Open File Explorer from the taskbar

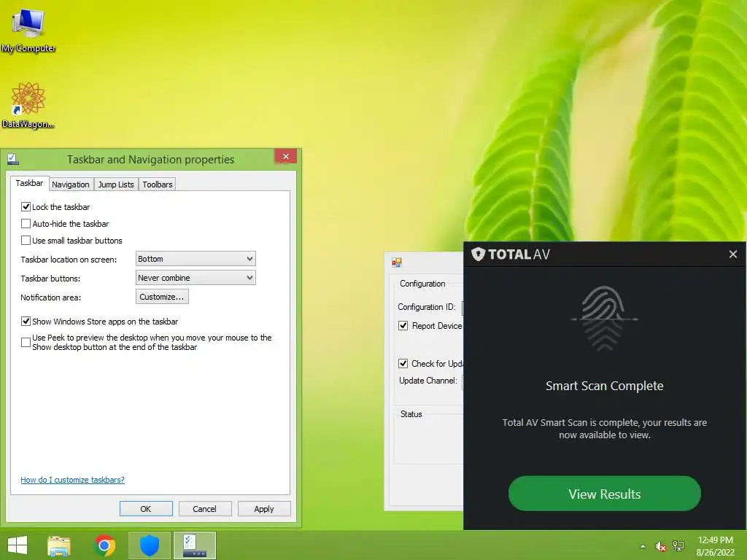[x=60, y=545]
